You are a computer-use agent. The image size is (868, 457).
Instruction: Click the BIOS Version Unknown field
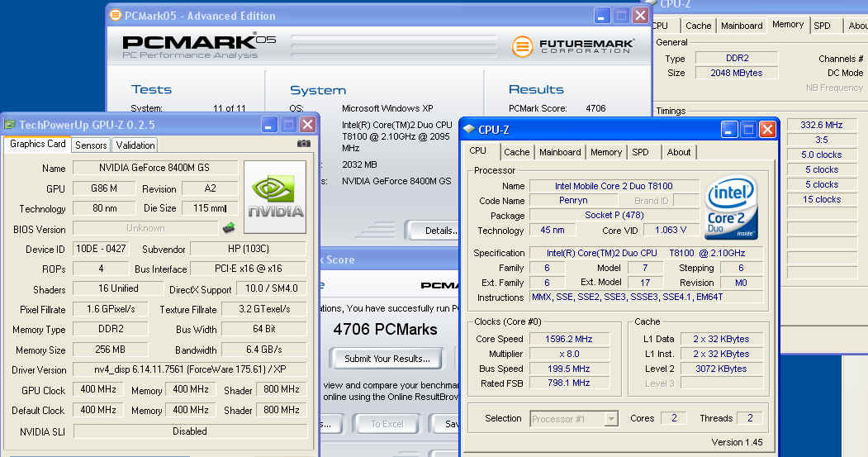145,228
